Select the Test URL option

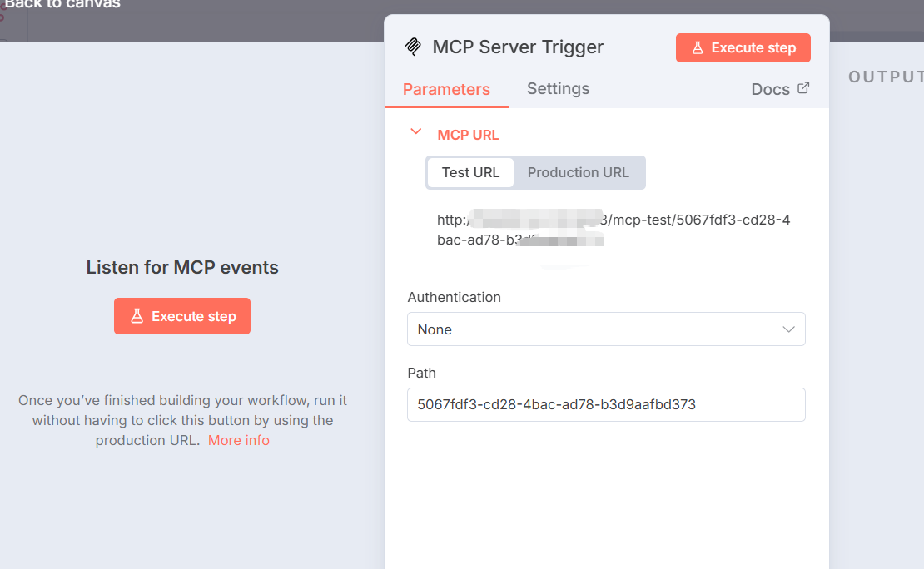[x=470, y=172]
